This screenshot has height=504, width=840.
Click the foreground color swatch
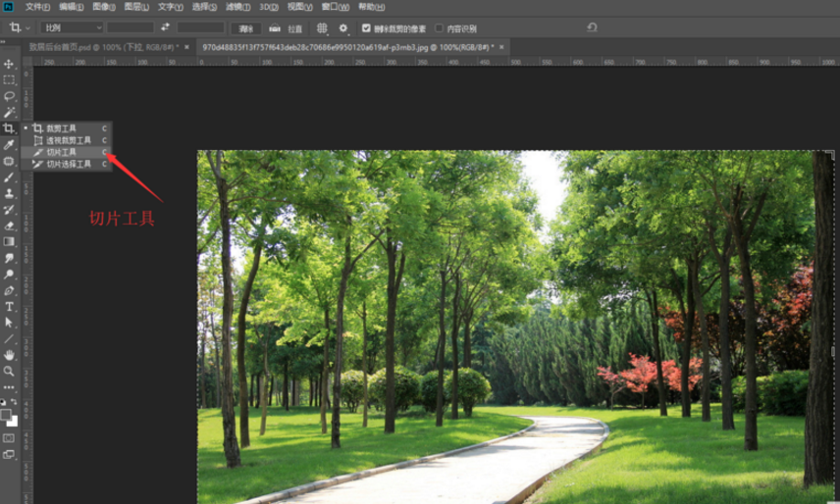coord(6,414)
